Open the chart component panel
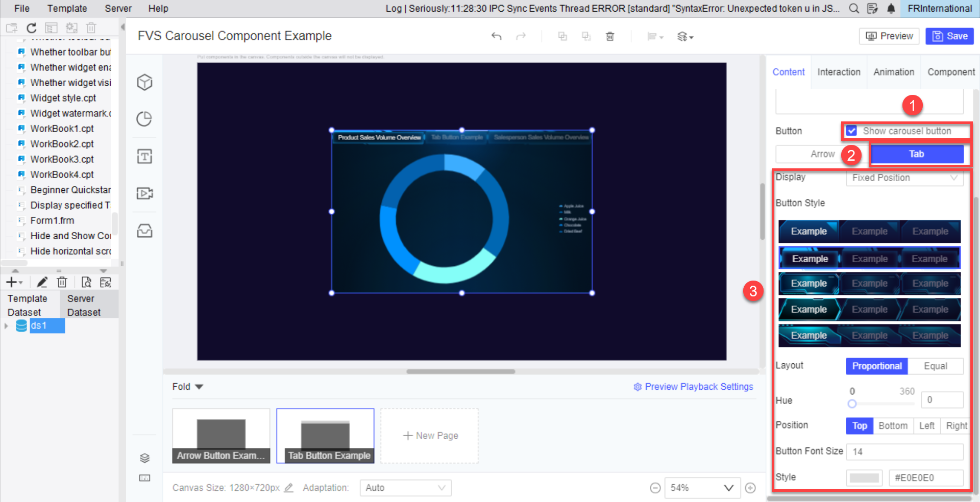The height and width of the screenshot is (502, 980). pos(144,119)
